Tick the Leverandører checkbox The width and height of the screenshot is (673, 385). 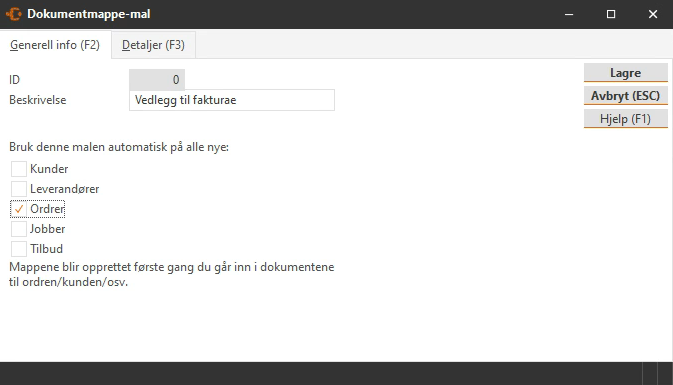pyautogui.click(x=19, y=189)
